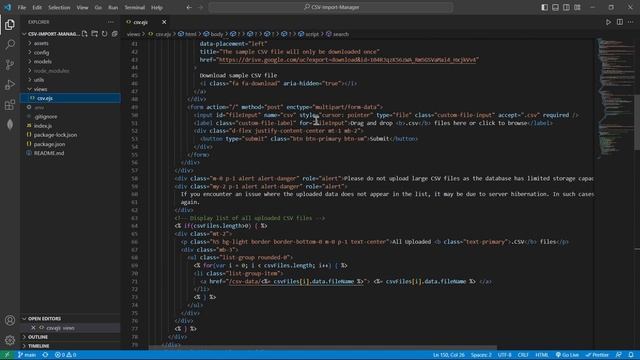Screen dimensions: 640x360
Task: Open the drive.google.com link in code
Action: coord(348,60)
